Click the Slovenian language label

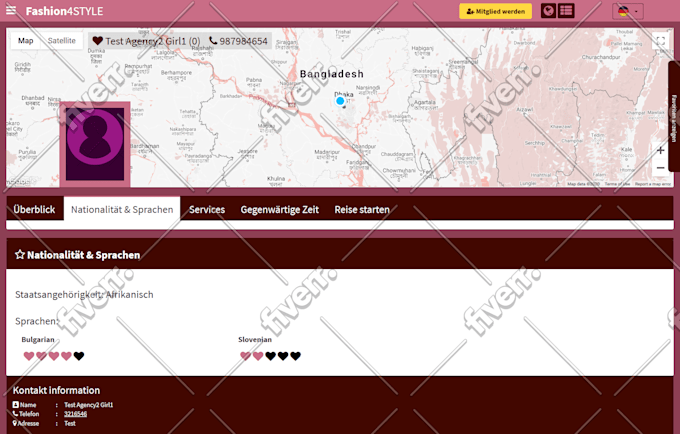pos(255,339)
